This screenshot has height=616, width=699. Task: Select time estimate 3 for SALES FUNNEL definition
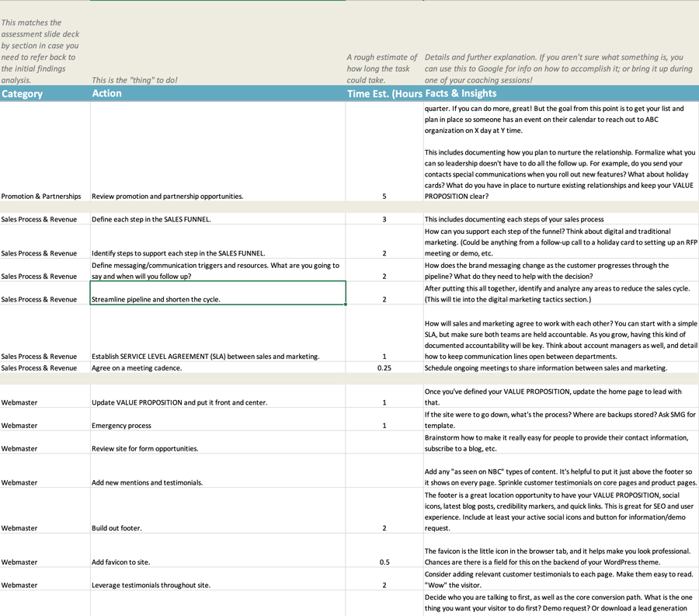tap(384, 219)
